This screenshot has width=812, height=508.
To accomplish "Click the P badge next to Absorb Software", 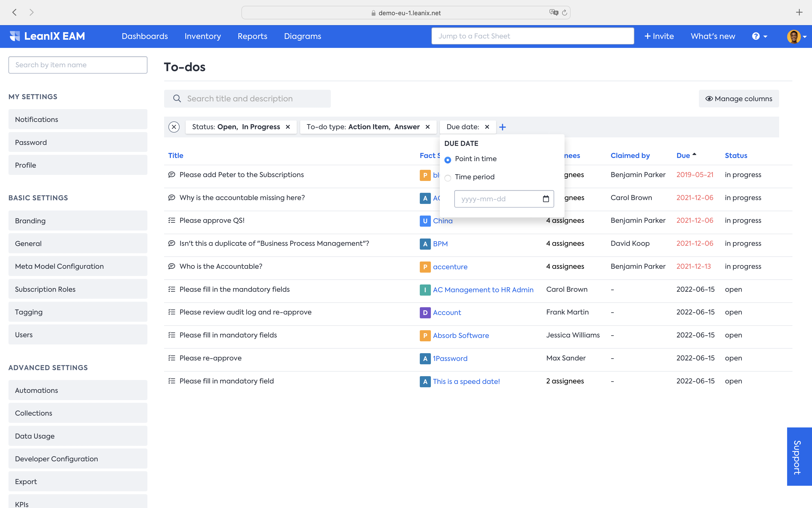I will tap(425, 335).
